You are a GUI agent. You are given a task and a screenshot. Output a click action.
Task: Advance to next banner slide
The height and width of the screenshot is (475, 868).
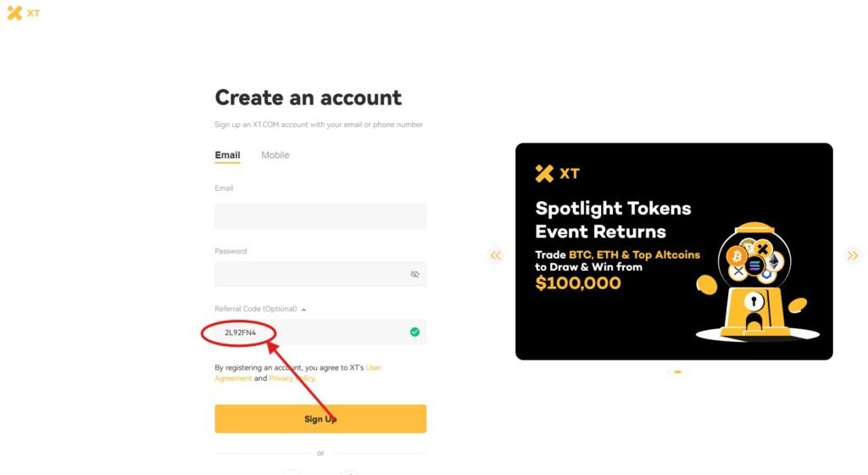coord(853,255)
